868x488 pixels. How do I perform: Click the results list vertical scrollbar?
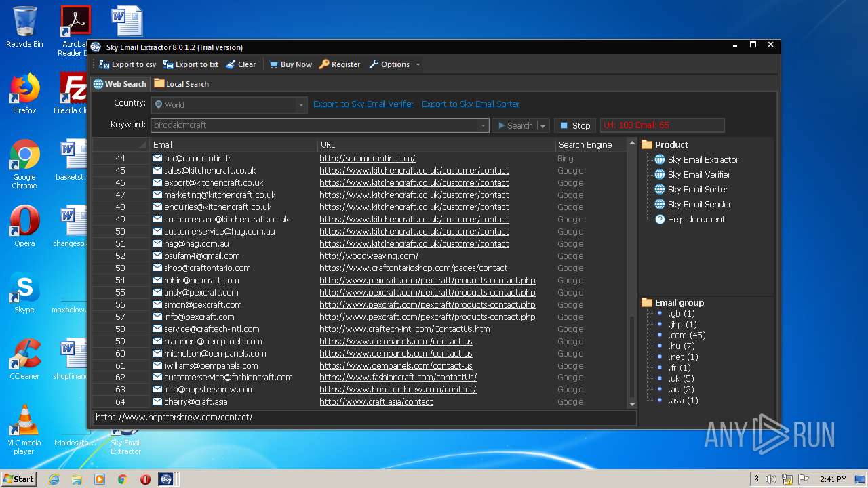[x=632, y=357]
